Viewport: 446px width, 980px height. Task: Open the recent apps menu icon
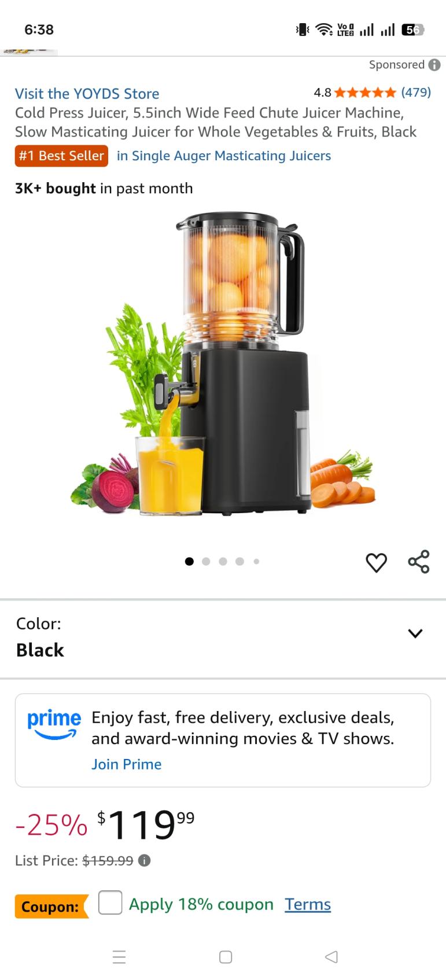point(119,957)
